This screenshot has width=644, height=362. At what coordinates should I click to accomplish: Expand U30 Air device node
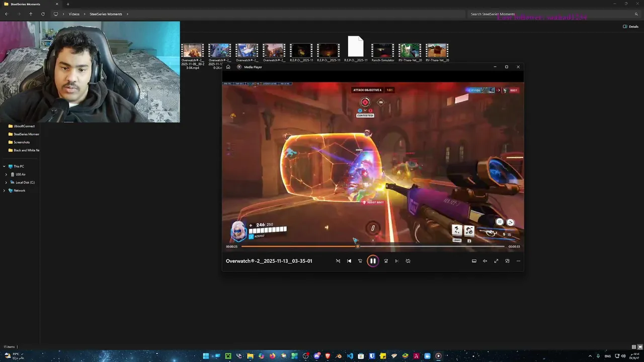click(x=6, y=174)
